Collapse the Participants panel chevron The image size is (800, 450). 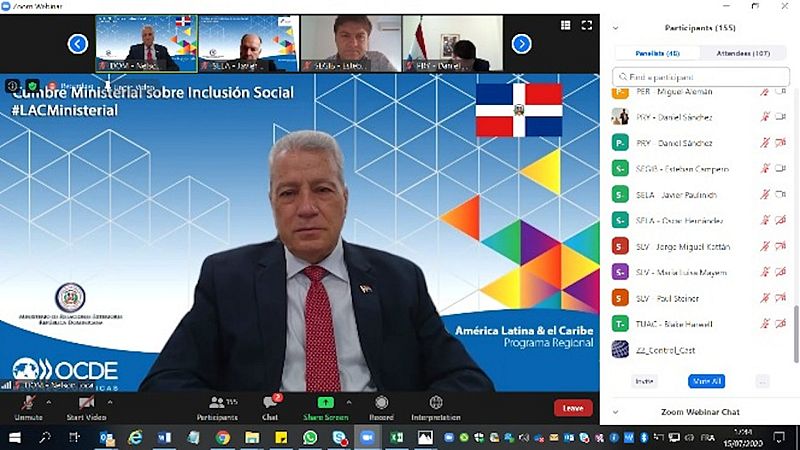615,28
